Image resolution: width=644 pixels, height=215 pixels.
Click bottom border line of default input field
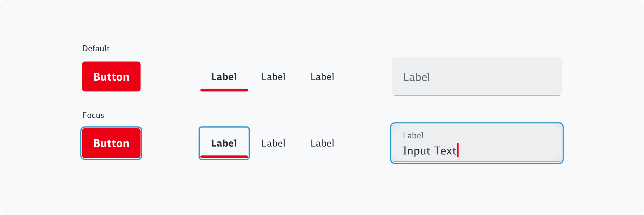pos(477,95)
